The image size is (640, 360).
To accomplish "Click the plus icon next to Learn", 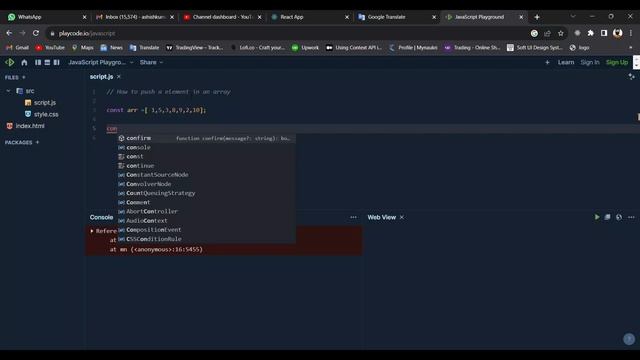I will click(x=547, y=62).
